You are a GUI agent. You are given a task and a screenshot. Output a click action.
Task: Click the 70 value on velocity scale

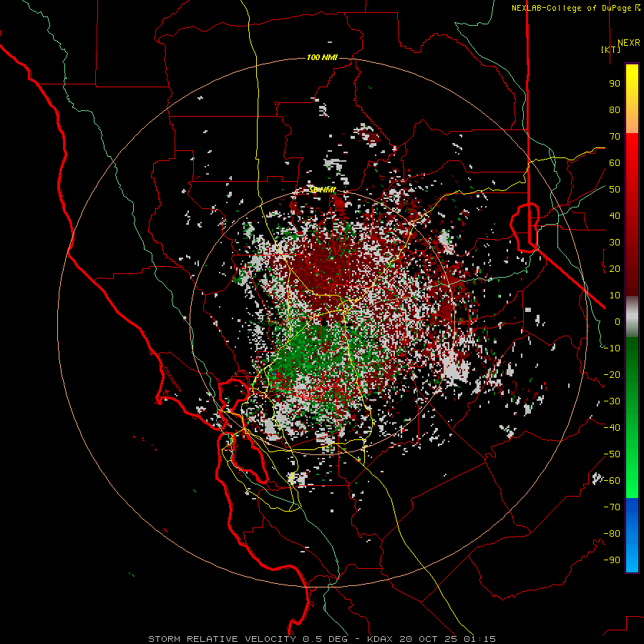[x=615, y=137]
